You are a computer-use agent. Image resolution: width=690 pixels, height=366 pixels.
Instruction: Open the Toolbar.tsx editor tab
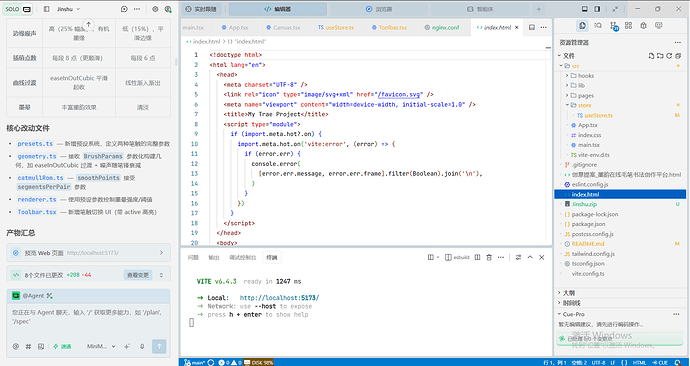click(389, 27)
